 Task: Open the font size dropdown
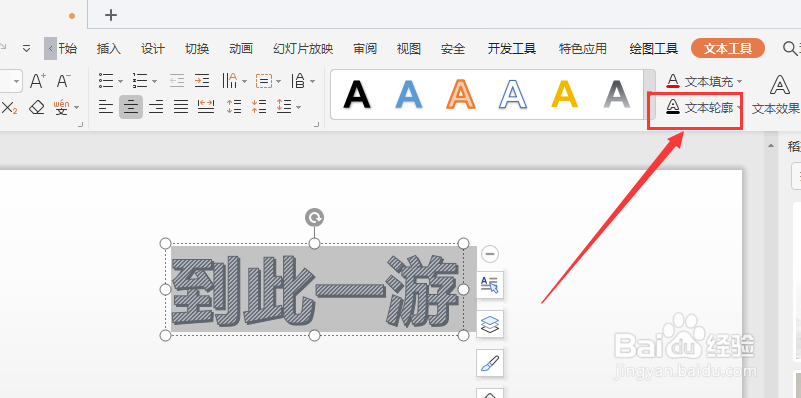coord(17,81)
